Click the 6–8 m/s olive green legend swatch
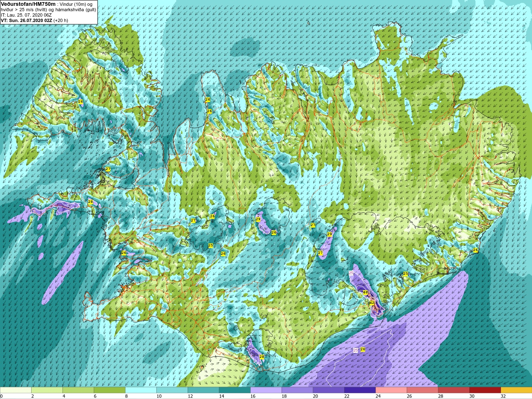 point(110,390)
